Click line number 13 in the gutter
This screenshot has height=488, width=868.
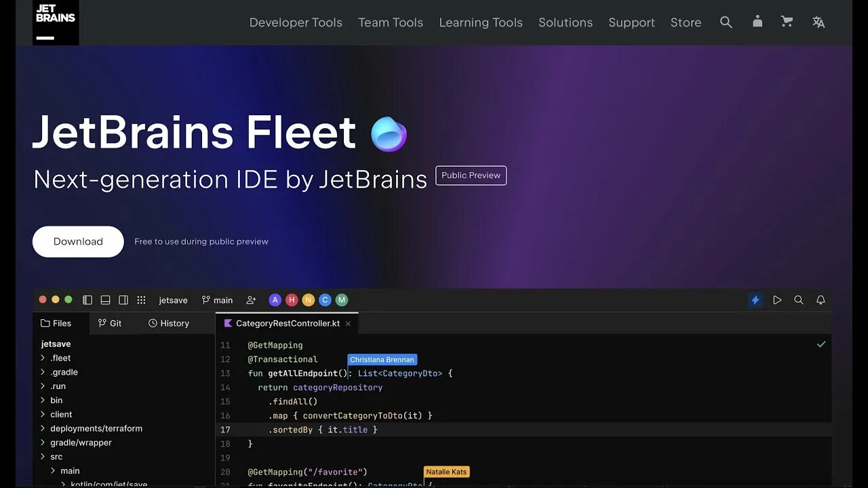pyautogui.click(x=225, y=373)
